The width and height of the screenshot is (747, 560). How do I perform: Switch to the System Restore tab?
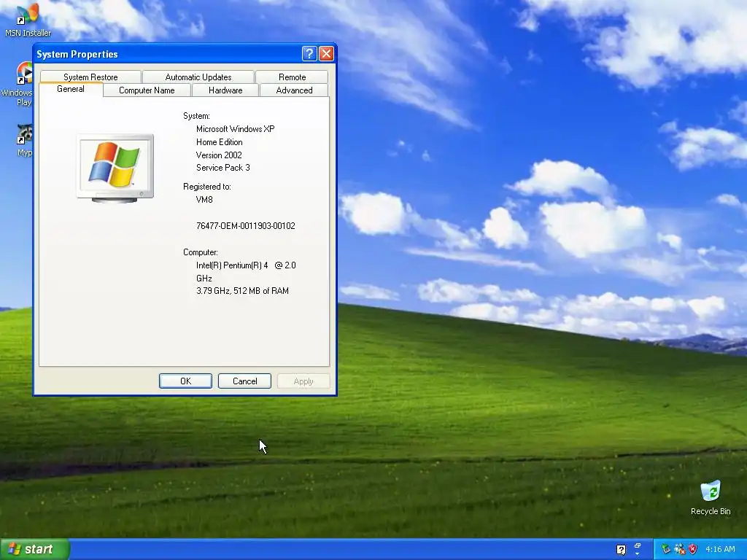tap(90, 77)
